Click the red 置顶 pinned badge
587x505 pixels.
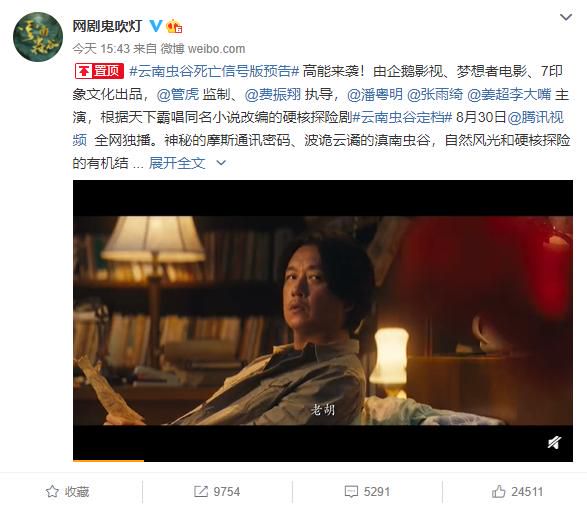pyautogui.click(x=99, y=71)
